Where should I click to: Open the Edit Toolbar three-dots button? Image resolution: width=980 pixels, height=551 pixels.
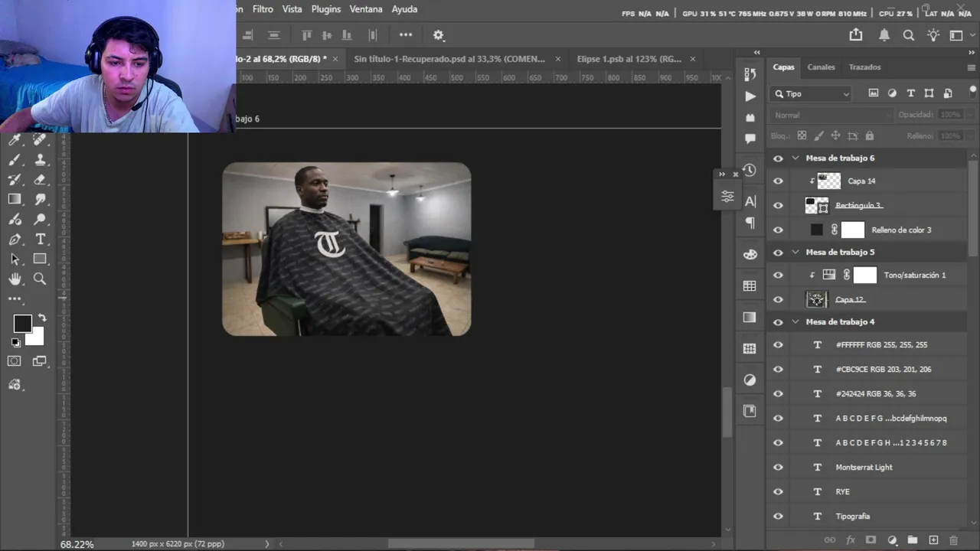(15, 298)
